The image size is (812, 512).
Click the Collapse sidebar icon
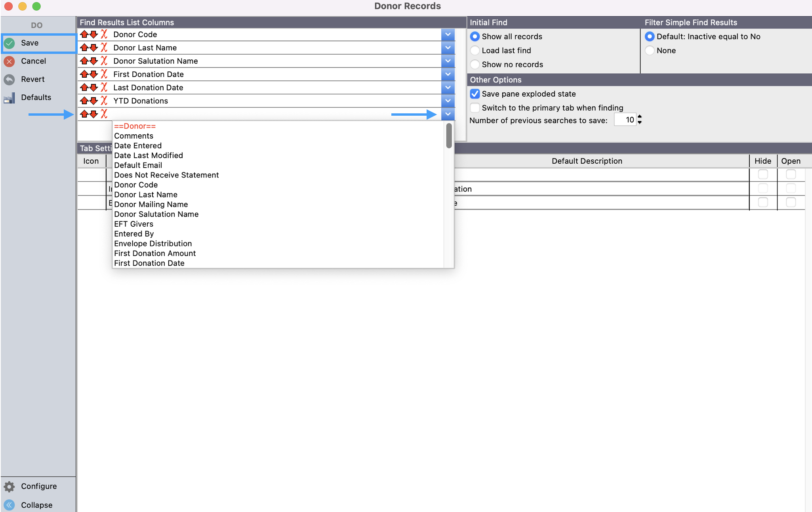pos(10,505)
